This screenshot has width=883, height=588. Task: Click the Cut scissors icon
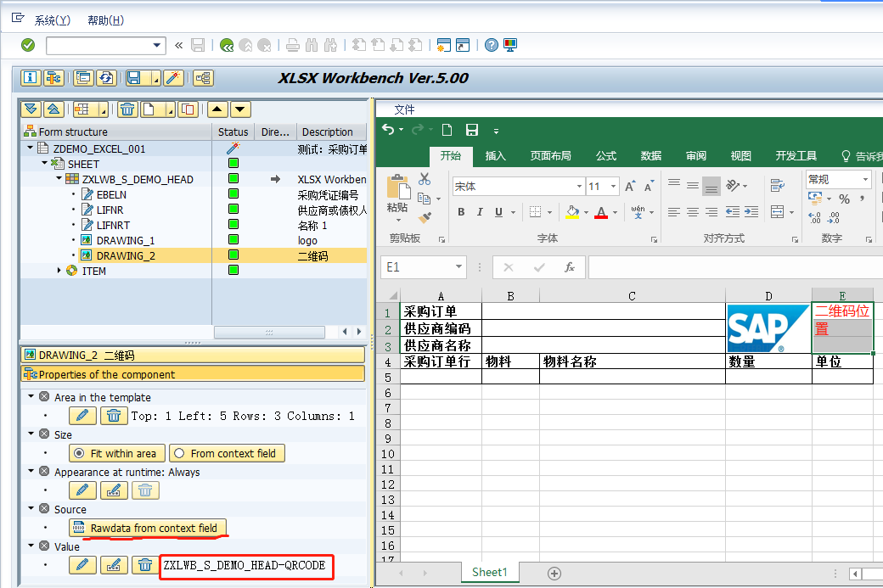(x=425, y=179)
